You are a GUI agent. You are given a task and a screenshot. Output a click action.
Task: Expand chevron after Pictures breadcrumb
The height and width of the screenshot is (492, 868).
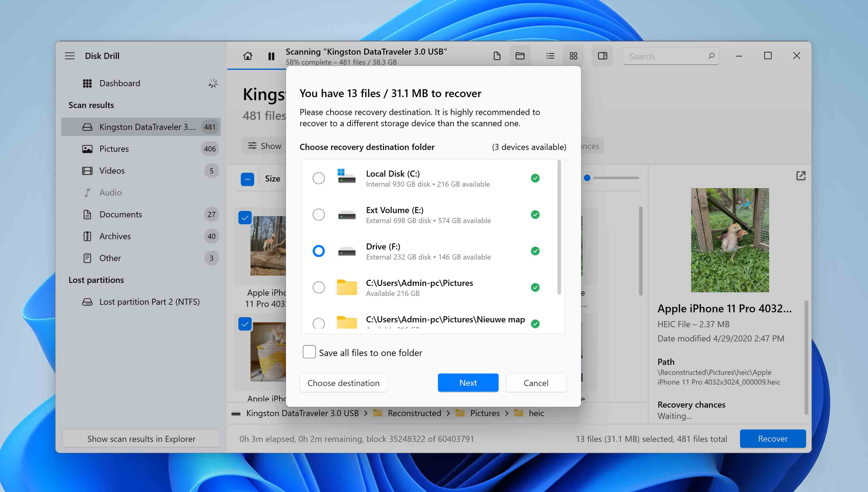click(x=507, y=413)
